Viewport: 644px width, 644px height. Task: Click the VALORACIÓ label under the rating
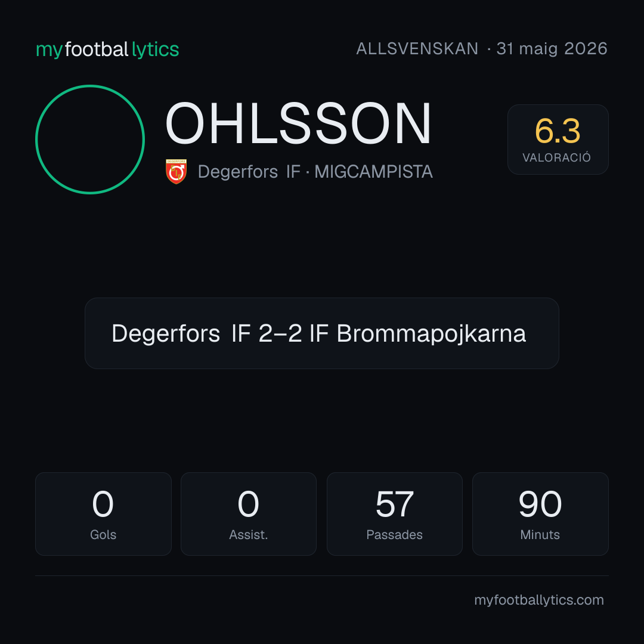click(x=556, y=157)
